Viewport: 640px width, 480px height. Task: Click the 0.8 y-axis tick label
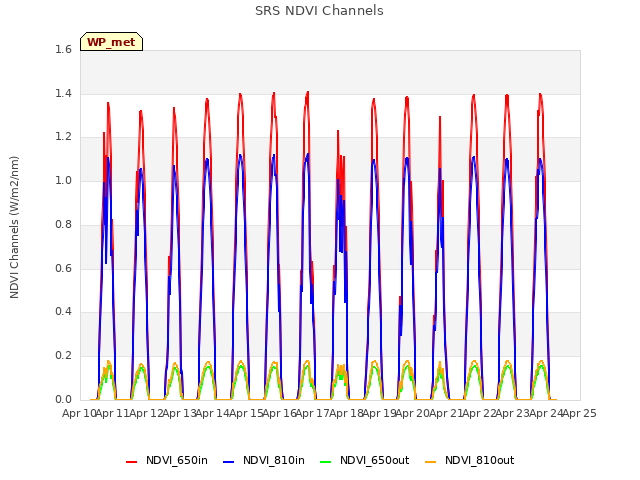pyautogui.click(x=63, y=224)
